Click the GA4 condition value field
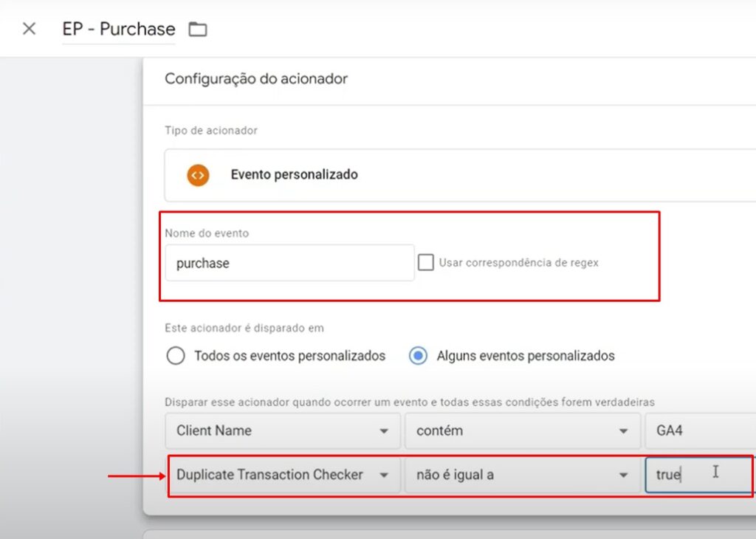756x539 pixels. point(701,430)
